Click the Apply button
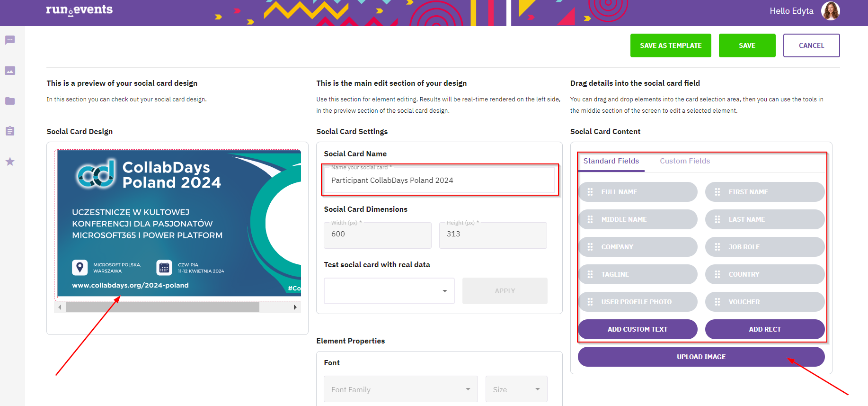 (505, 291)
